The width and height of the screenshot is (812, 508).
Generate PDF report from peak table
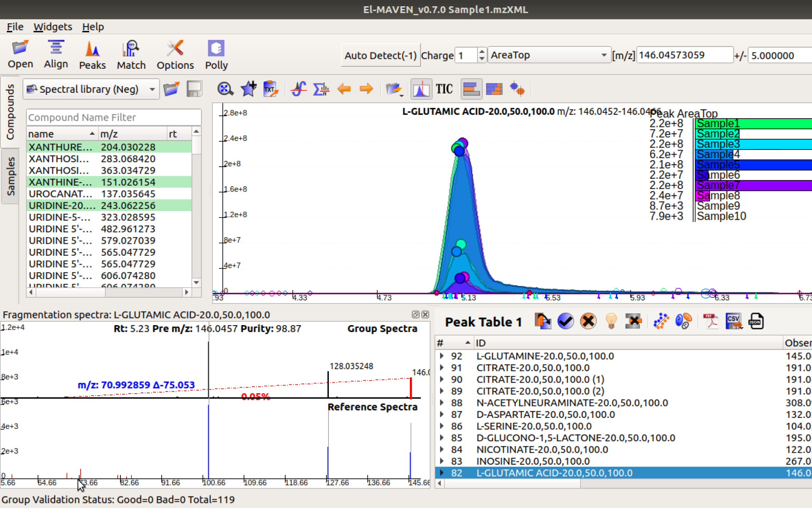coord(711,321)
